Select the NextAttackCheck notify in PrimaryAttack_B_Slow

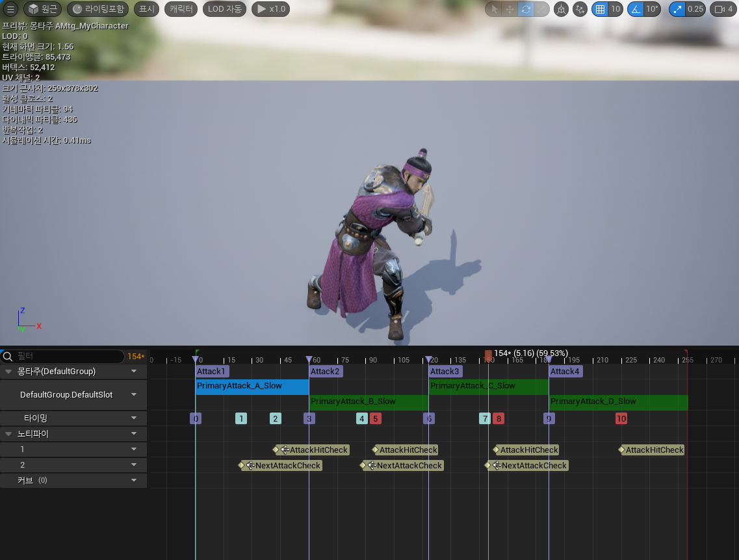click(402, 465)
